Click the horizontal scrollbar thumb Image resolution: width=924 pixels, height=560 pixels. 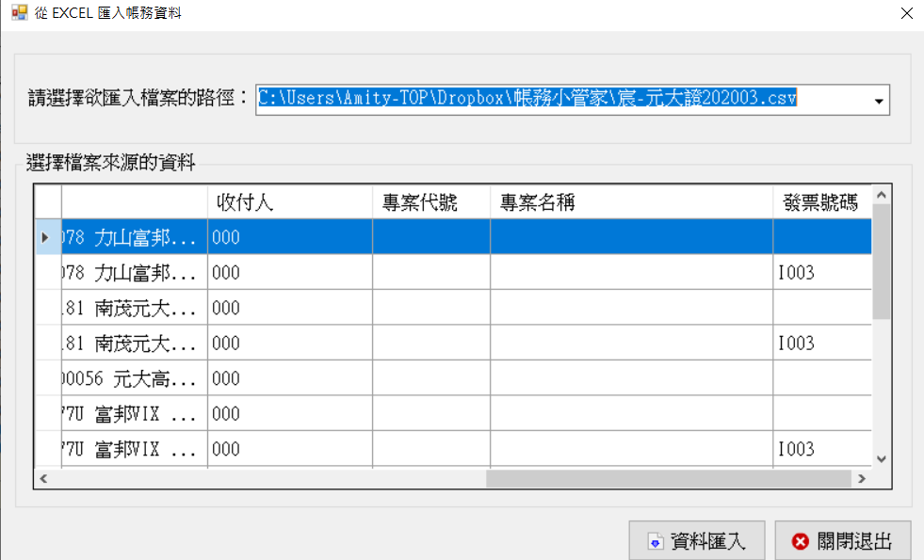[x=668, y=479]
